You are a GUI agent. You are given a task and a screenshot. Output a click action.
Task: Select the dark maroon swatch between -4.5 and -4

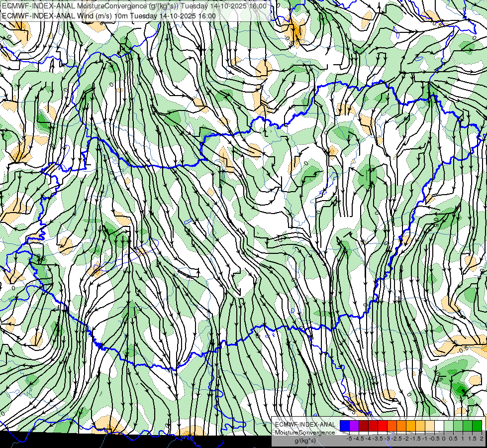point(364,426)
